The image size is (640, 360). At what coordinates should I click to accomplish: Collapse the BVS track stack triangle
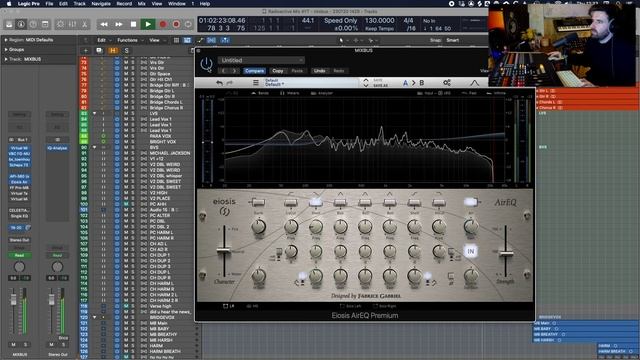tap(95, 147)
